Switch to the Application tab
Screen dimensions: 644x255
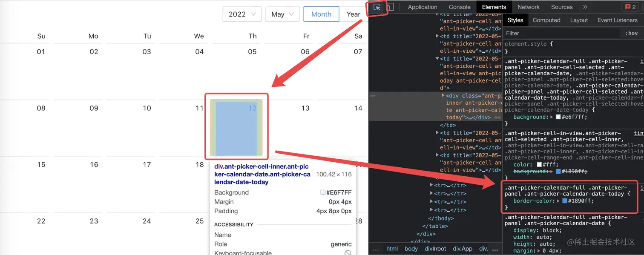tap(423, 7)
